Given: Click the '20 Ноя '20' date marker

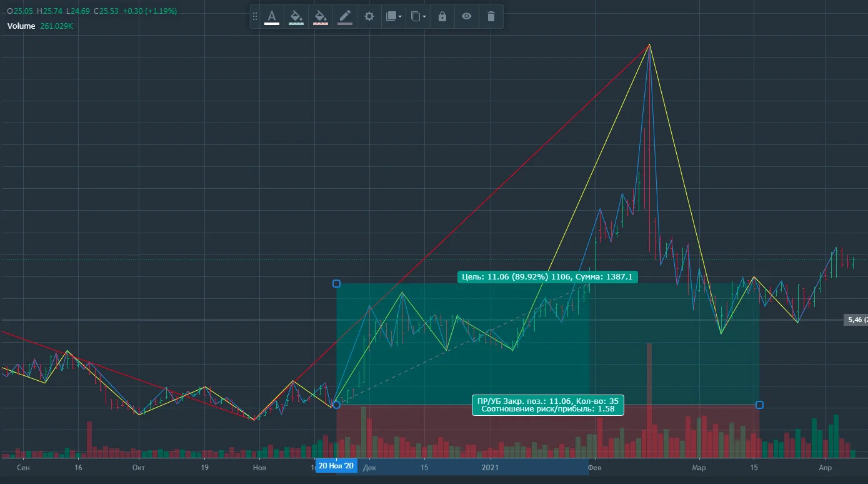Looking at the screenshot, I should coord(336,466).
